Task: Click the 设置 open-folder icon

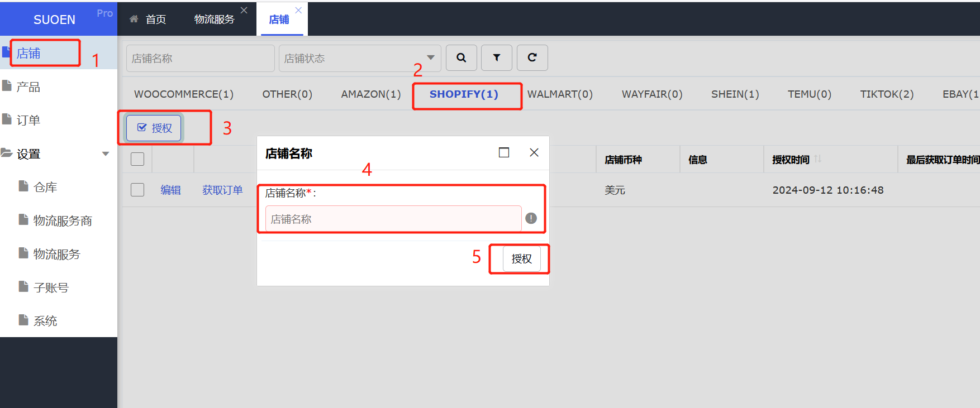Action: (x=7, y=153)
